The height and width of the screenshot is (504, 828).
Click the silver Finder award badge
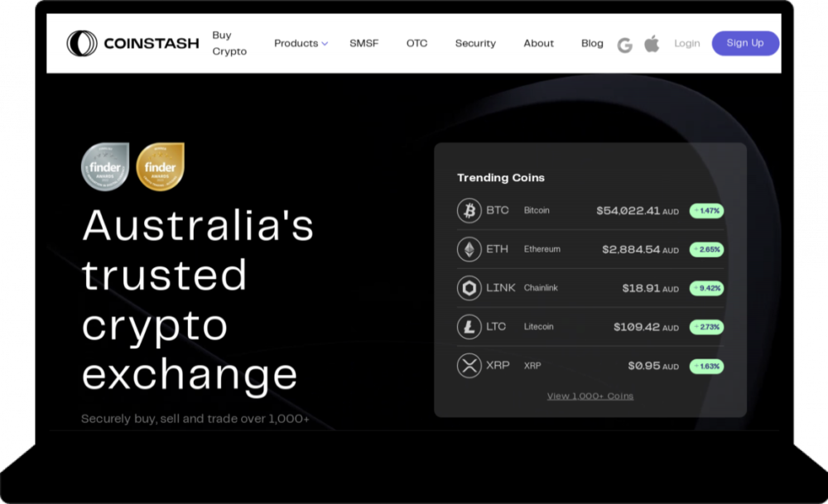coord(105,167)
